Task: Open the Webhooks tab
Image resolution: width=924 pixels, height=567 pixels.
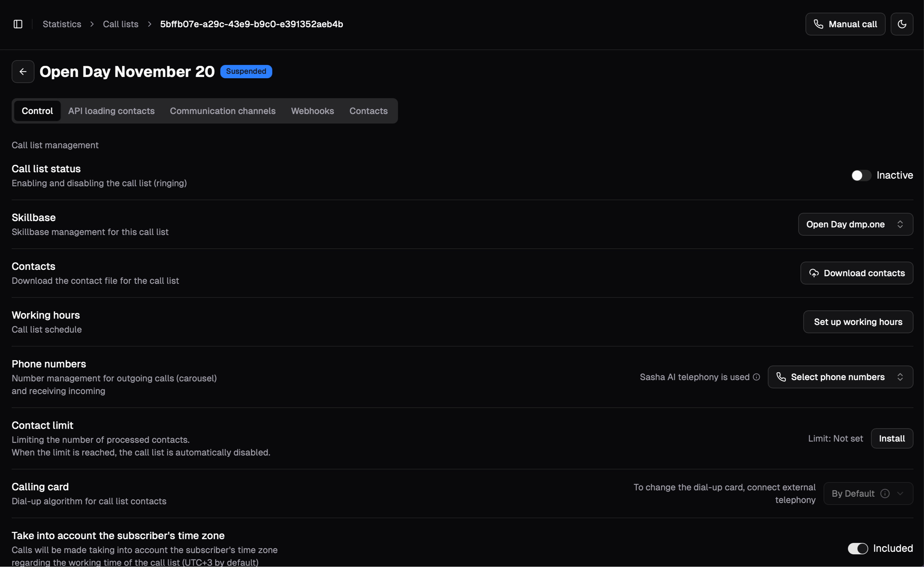Action: 312,111
